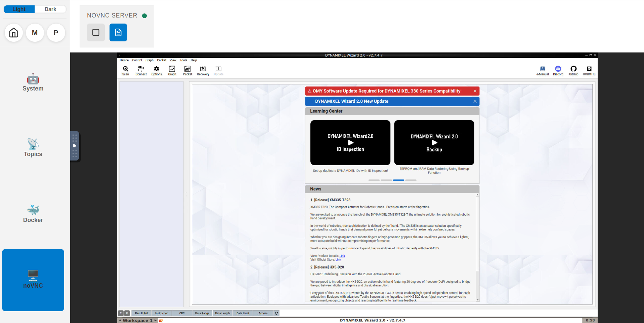Open the Discord icon

558,71
